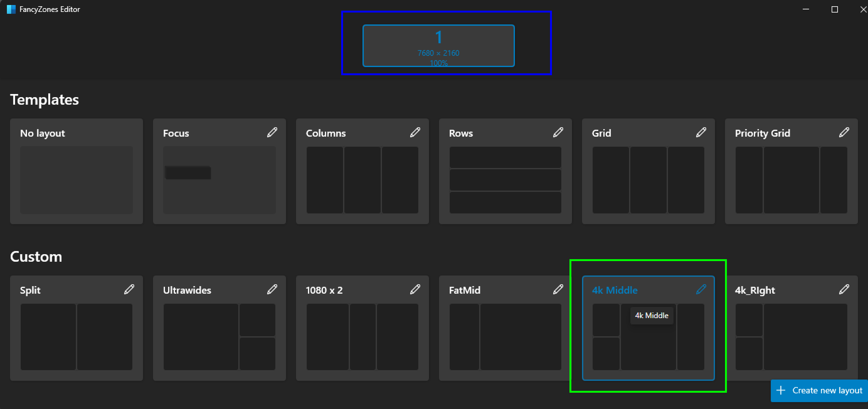
Task: Select the 4k_RIght custom layout
Action: [791, 337]
